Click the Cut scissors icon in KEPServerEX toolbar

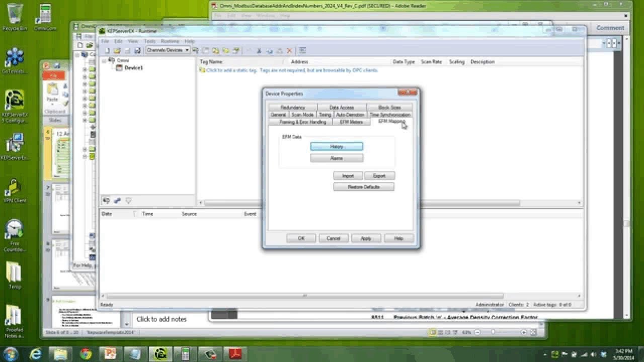pyautogui.click(x=259, y=51)
